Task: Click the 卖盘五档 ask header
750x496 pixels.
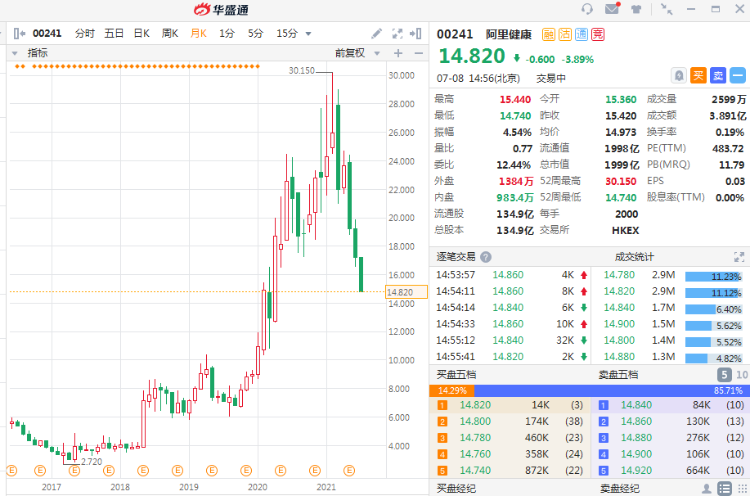Action: (618, 375)
